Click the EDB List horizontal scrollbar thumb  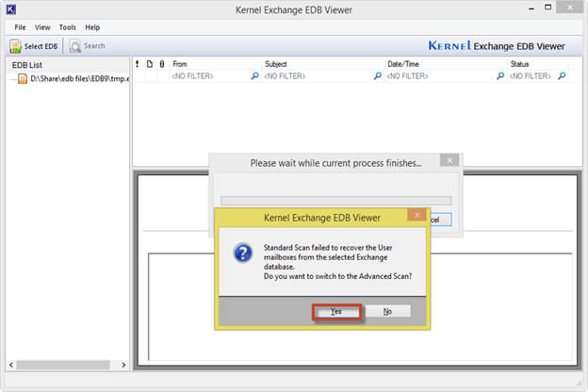click(63, 365)
